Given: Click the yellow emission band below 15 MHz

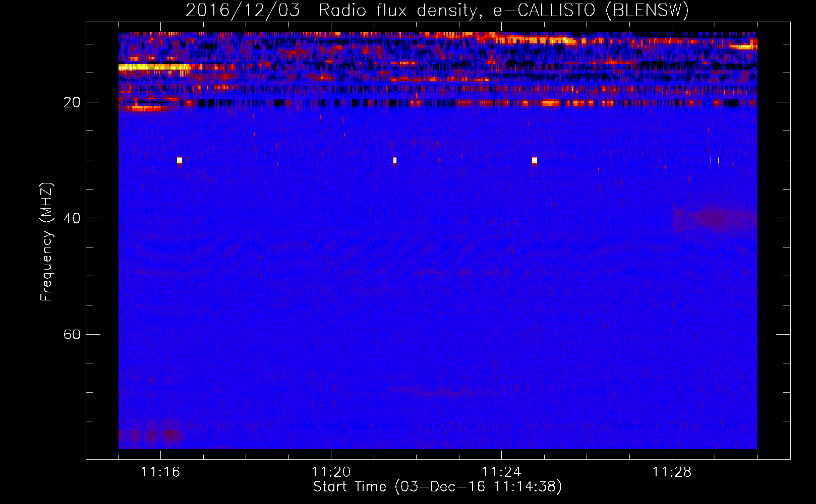Looking at the screenshot, I should click(x=154, y=67).
